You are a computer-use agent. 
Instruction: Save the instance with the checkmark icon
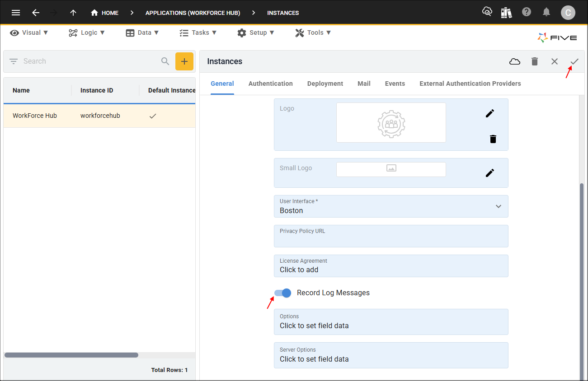point(574,61)
